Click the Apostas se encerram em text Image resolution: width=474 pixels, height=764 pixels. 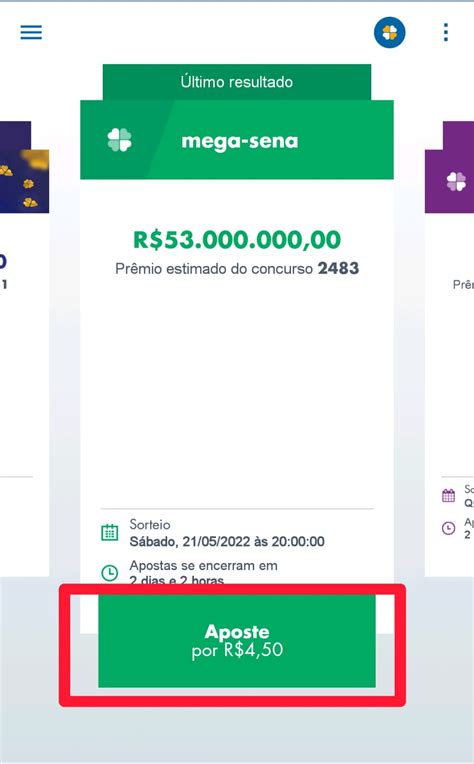coord(203,566)
